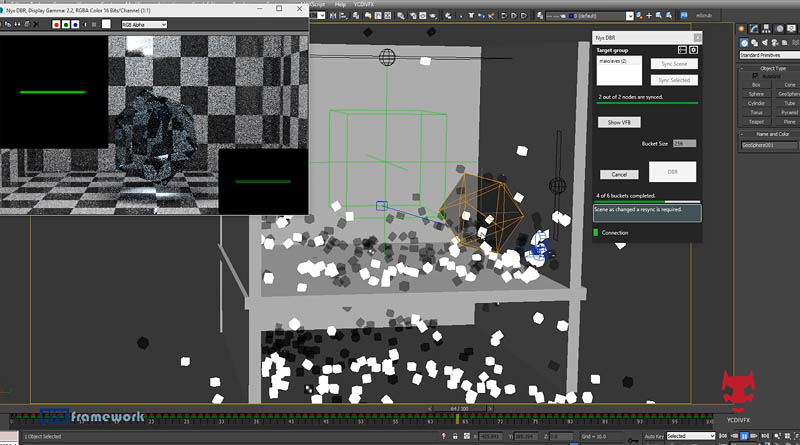Click the Geometry category icon under Create

pos(745,42)
